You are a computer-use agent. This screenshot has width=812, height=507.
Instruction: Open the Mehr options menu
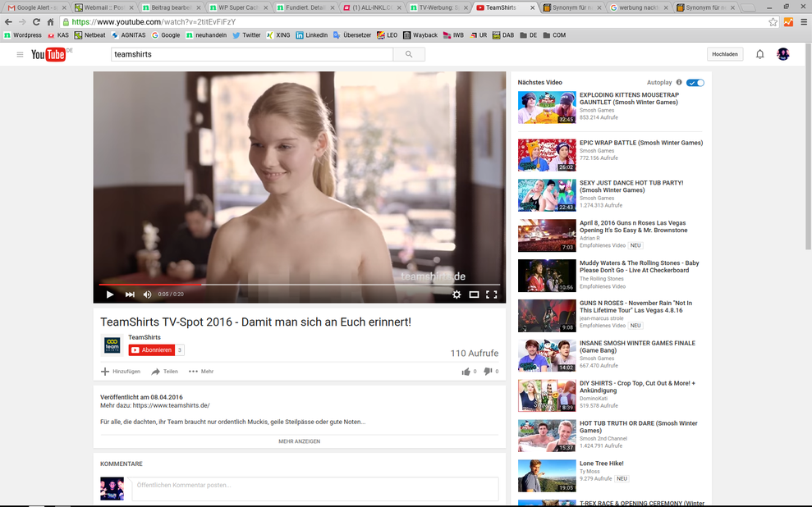pyautogui.click(x=201, y=372)
